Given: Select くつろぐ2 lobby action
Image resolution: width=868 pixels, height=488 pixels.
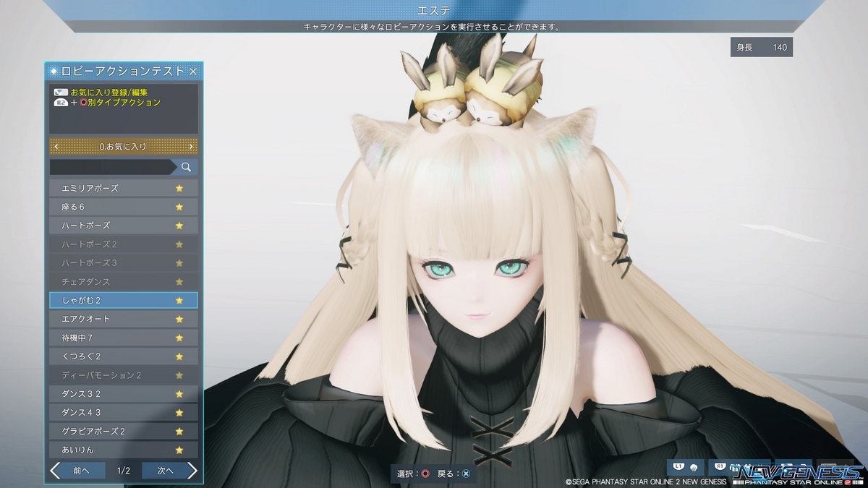Looking at the screenshot, I should pos(124,356).
